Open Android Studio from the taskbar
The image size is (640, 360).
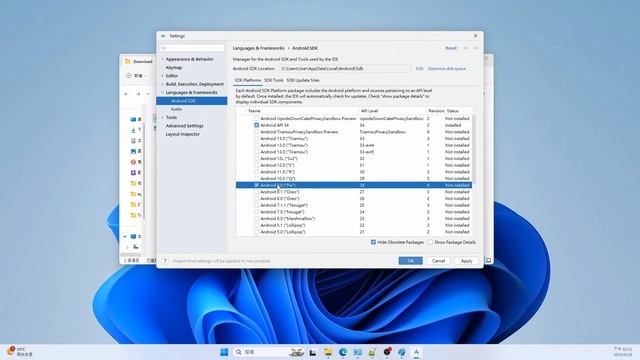click(416, 352)
